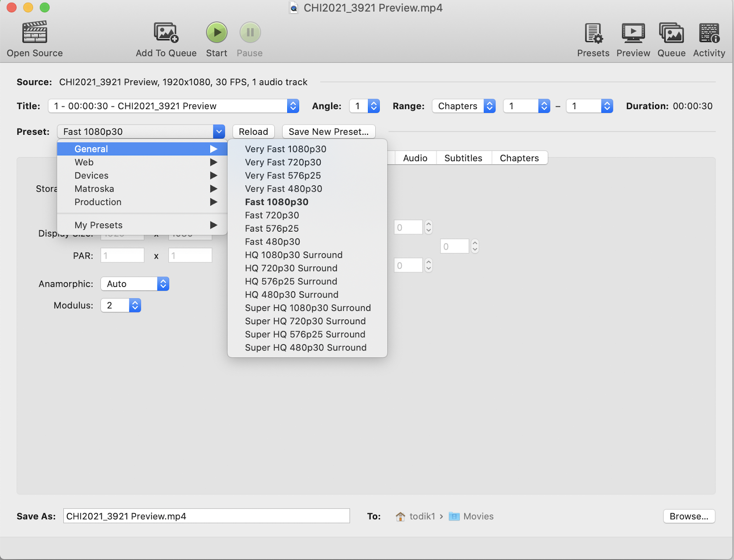Select Very Fast 1080p30 preset
Viewport: 734px width, 560px height.
(x=307, y=149)
